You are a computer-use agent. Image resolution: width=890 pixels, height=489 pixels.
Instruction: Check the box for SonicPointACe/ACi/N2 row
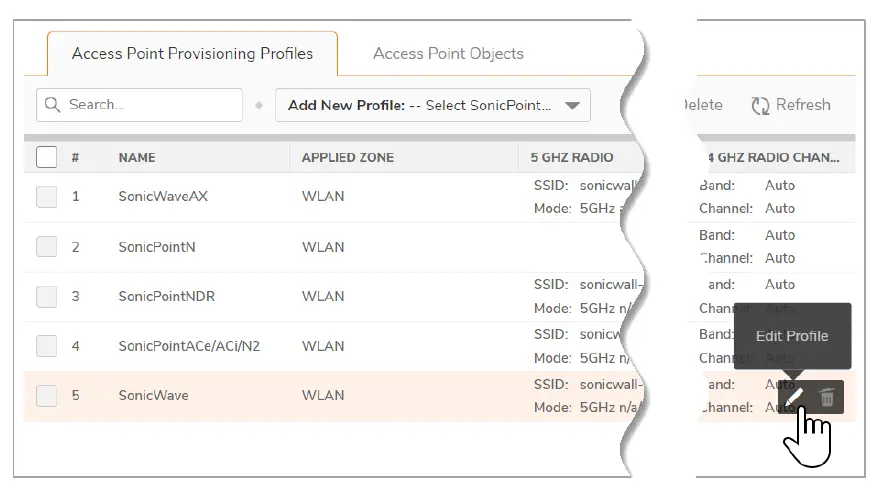47,346
